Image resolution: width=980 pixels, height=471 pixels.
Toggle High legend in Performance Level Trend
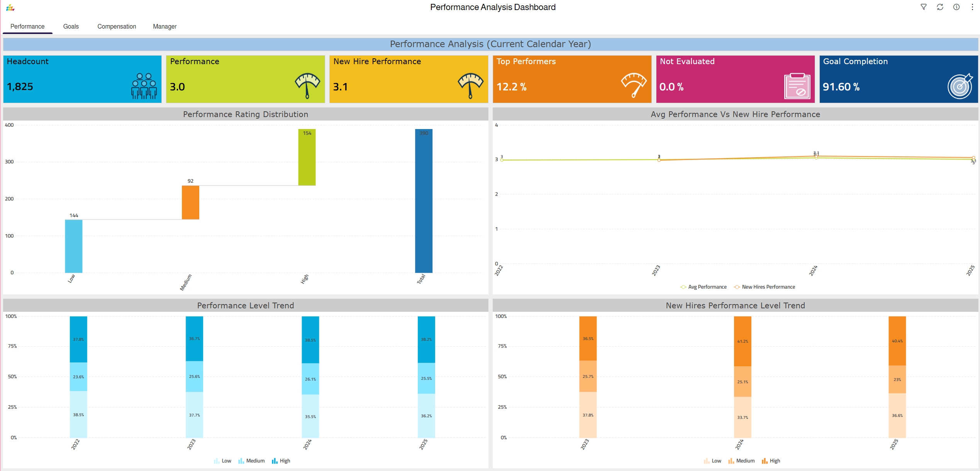281,461
